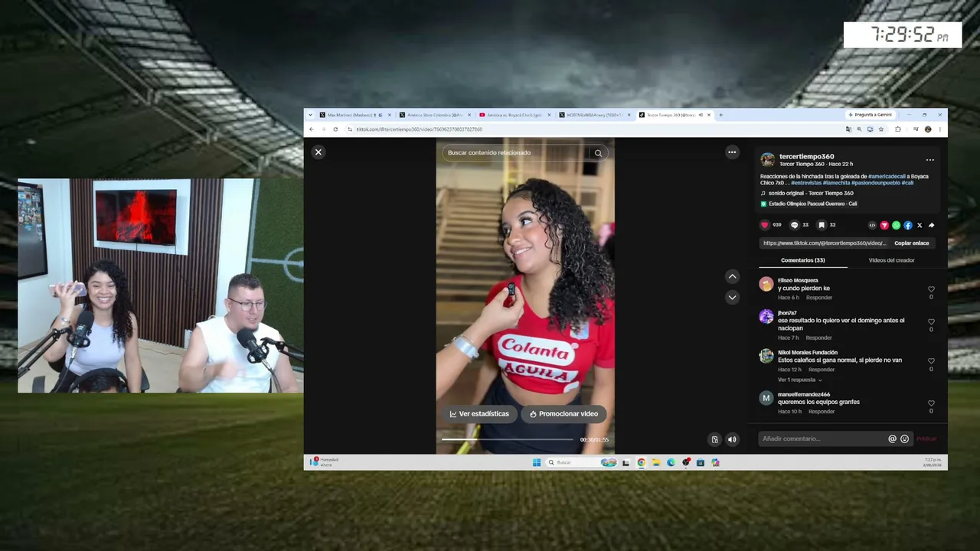This screenshot has height=551, width=980.
Task: Open the three-dot menu above the video
Action: 732,152
